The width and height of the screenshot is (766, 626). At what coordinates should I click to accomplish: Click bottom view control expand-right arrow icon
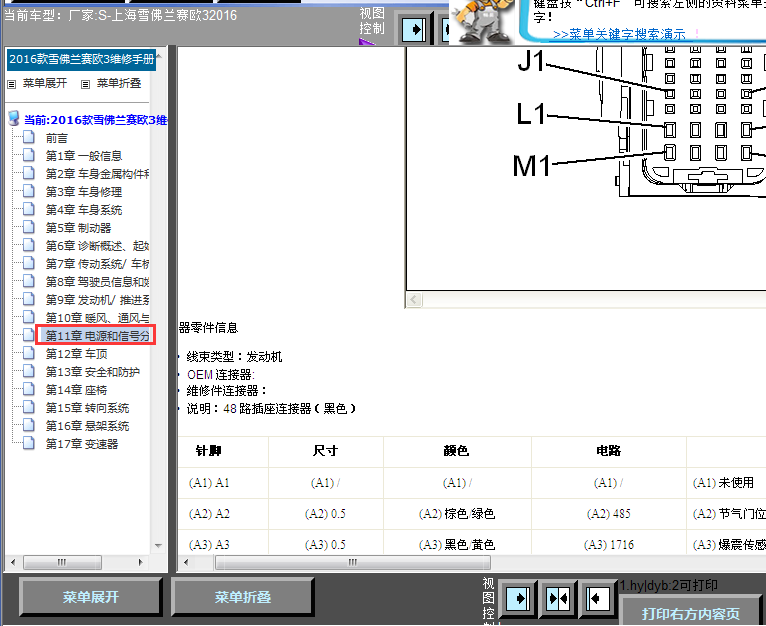tap(518, 598)
